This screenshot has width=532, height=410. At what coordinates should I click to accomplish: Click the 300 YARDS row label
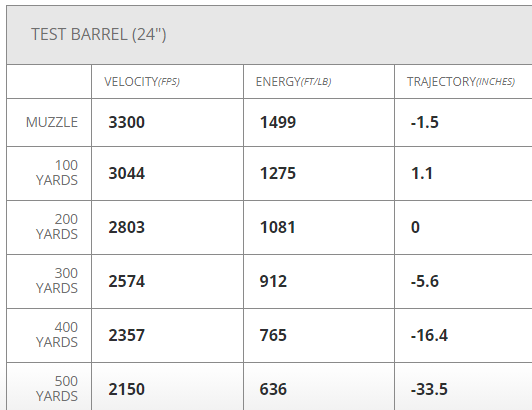point(57,281)
